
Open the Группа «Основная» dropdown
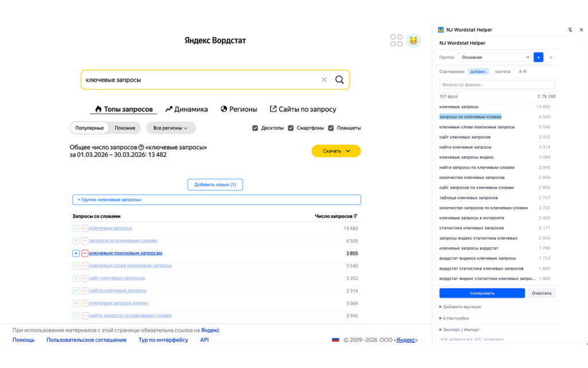[x=494, y=57]
